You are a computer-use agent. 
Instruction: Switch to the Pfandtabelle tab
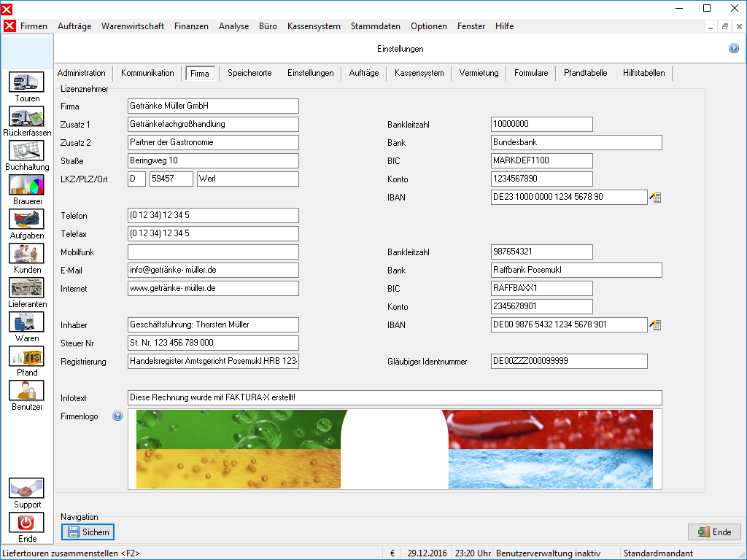586,73
